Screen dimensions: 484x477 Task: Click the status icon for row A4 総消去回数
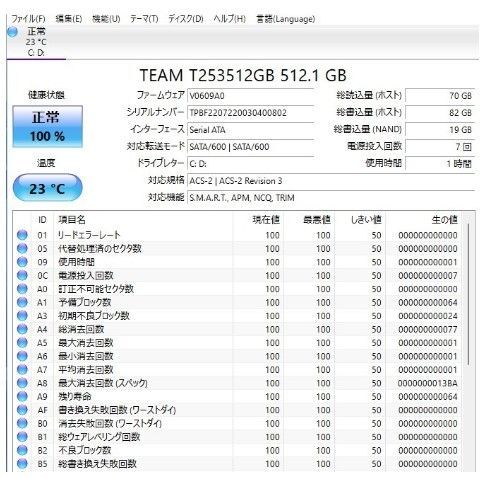(22, 329)
